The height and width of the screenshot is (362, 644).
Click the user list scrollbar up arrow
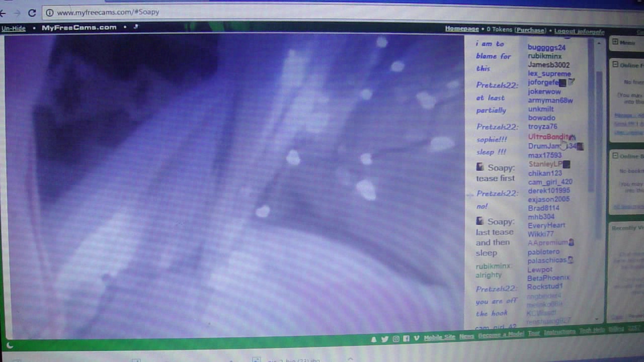tap(598, 44)
